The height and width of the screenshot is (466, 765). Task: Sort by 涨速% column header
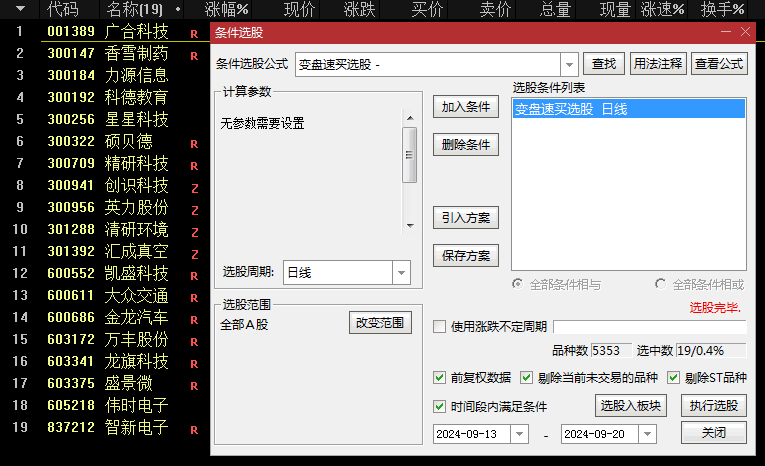point(662,9)
